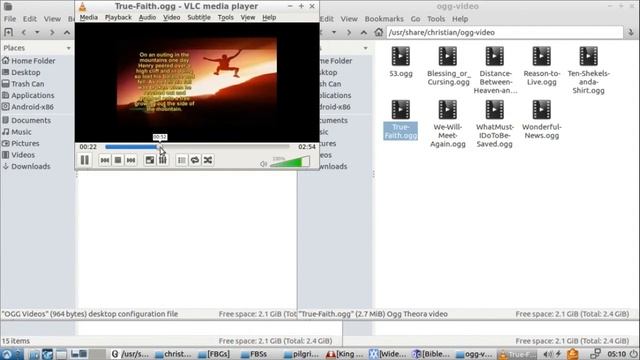Open Applications in left Places pane
Image resolution: width=640 pixels, height=360 pixels.
coord(28,95)
